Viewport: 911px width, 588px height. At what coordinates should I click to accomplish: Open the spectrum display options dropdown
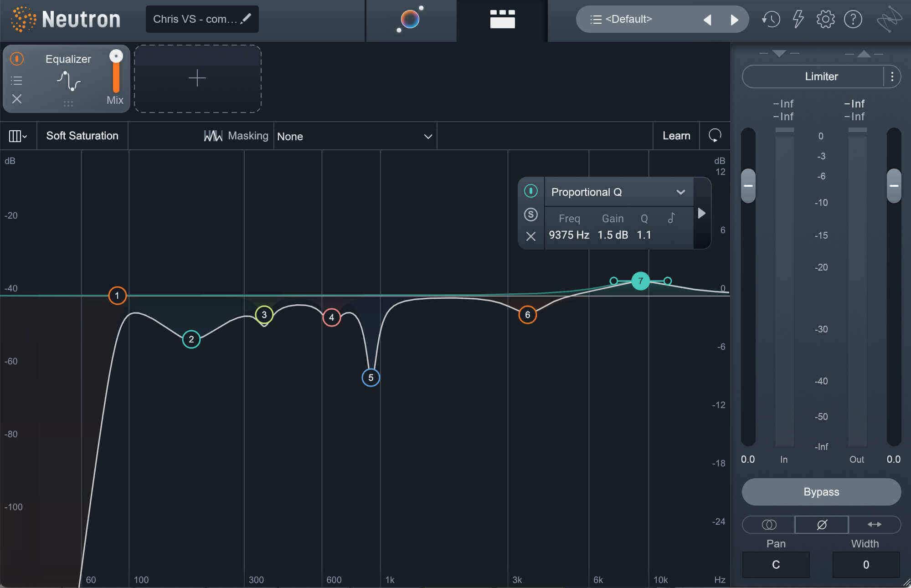[18, 136]
